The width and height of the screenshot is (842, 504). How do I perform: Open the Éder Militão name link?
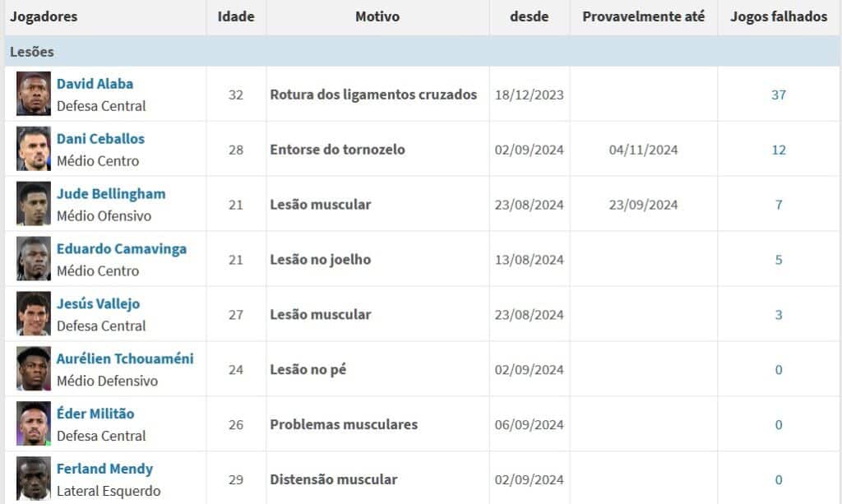95,414
